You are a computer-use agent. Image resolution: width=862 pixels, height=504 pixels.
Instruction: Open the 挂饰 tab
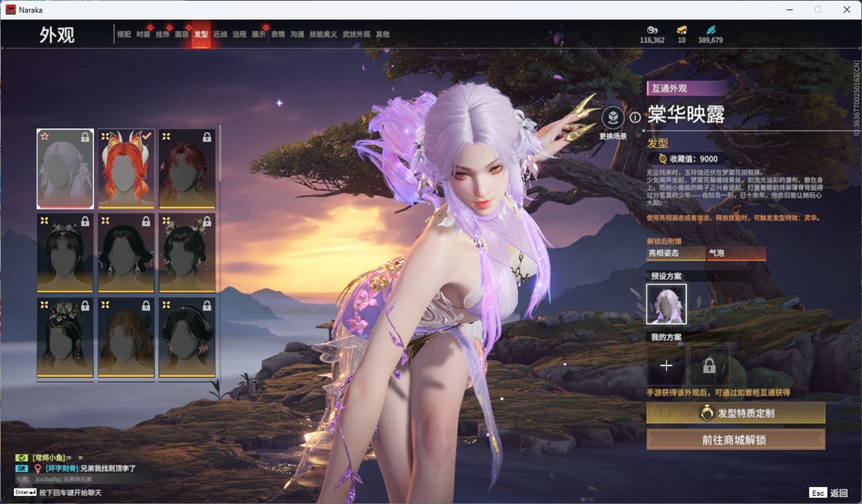(162, 34)
